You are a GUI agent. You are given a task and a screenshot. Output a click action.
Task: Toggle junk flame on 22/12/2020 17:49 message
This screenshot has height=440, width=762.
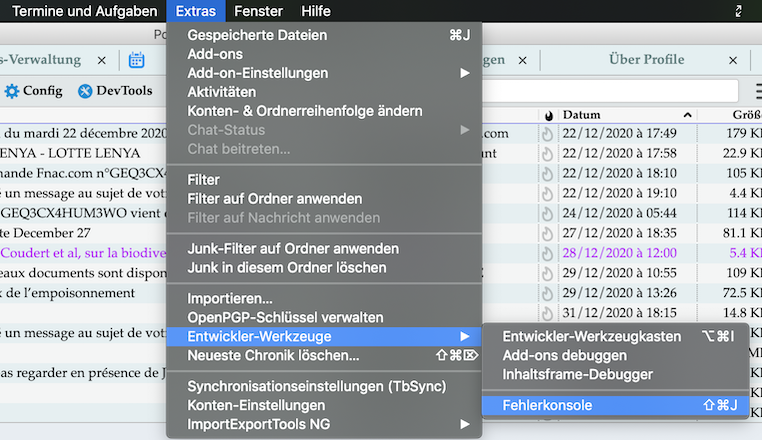[x=547, y=134]
